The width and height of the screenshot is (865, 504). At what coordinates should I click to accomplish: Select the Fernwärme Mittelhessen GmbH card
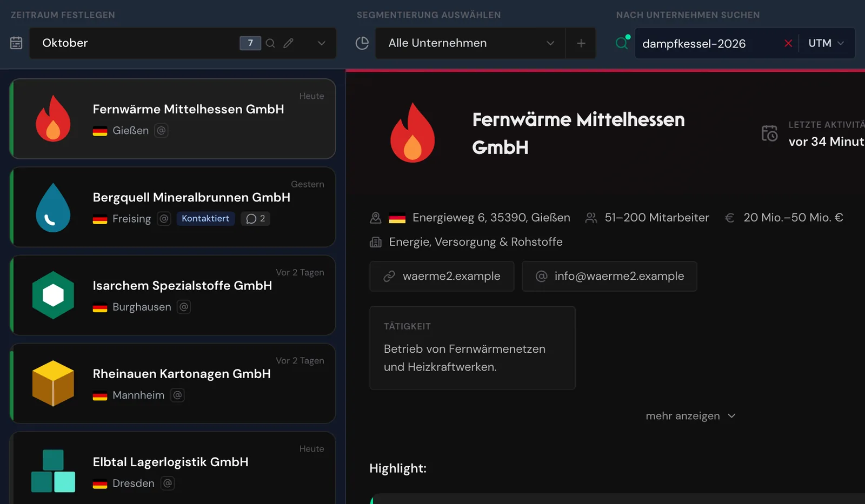coord(173,119)
